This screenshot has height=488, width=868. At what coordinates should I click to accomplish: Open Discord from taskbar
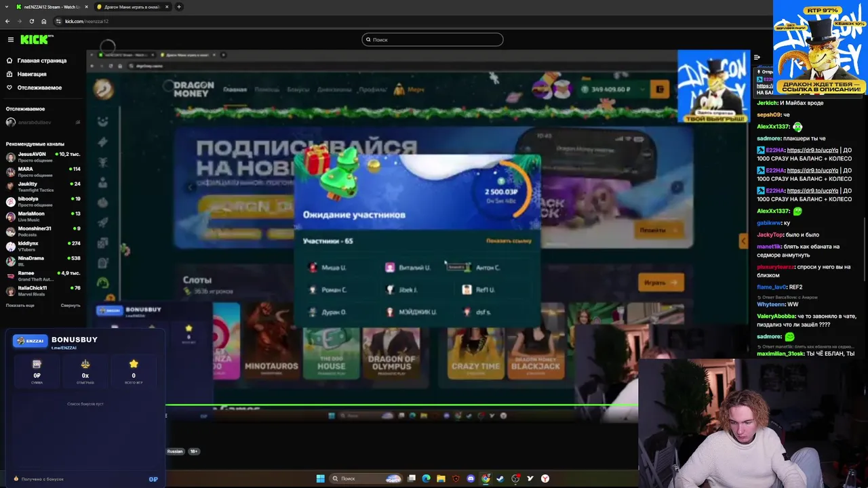coord(471,479)
